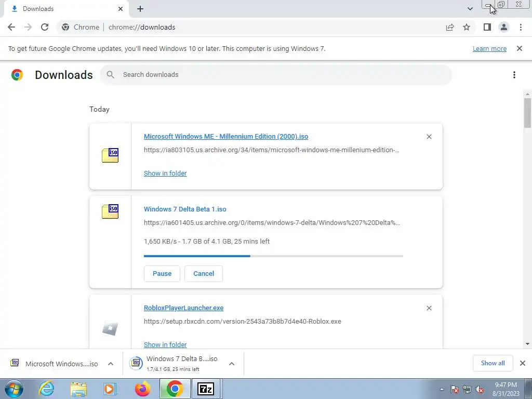Click the scrollbar up arrow
Viewport: 532px width, 399px height.
pos(527,94)
